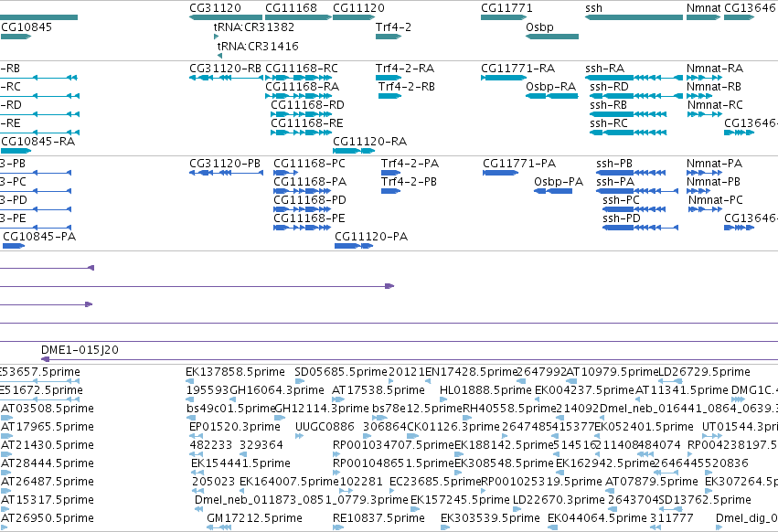This screenshot has height=532, width=778.
Task: Click protein CG11120-PA
Action: tap(371, 238)
